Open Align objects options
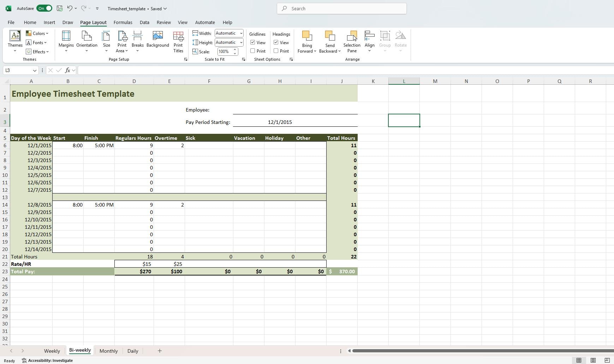614x364 pixels. pyautogui.click(x=369, y=42)
